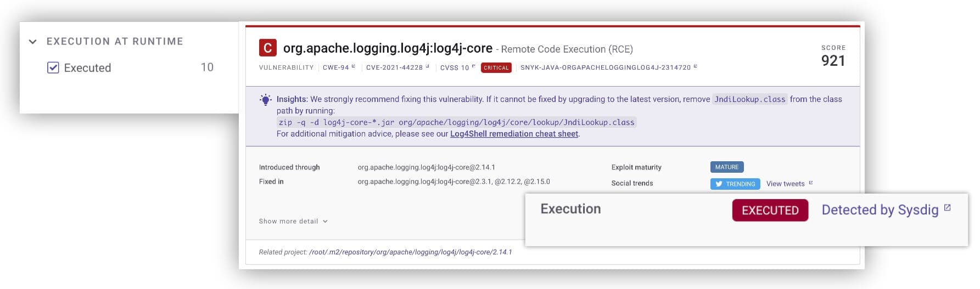Screen dimensions: 980x289
Task: Click the external icon beside the SNYK ID
Action: pyautogui.click(x=695, y=66)
